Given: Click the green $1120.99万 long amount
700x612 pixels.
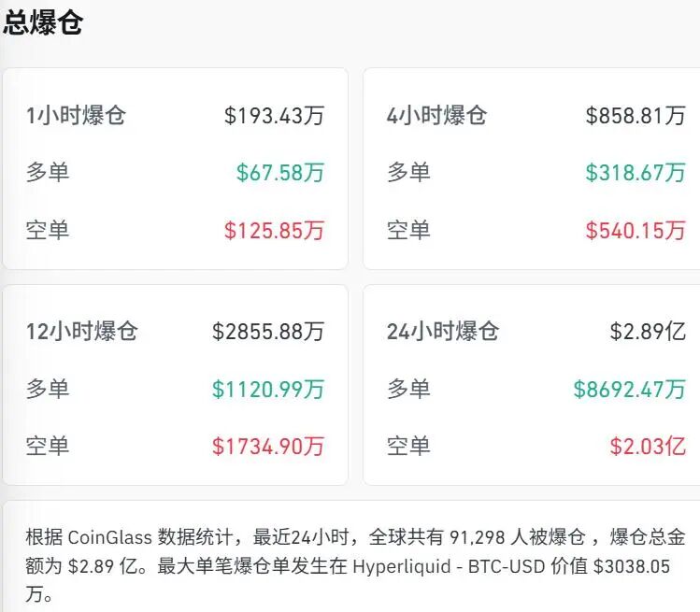Looking at the screenshot, I should click(268, 390).
